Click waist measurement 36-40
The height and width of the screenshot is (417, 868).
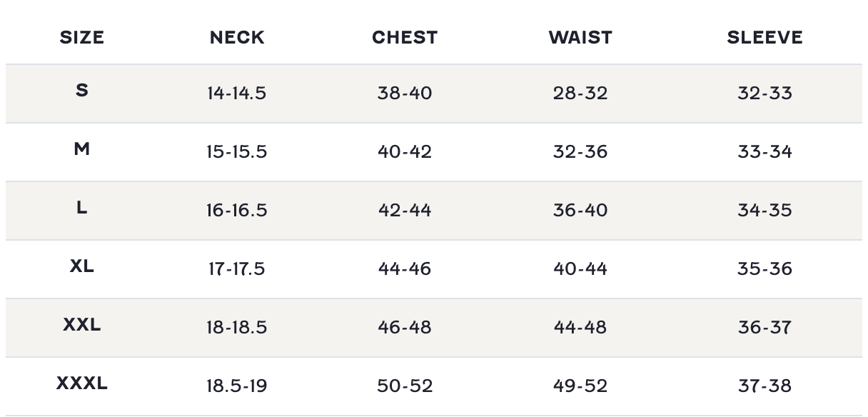click(580, 211)
